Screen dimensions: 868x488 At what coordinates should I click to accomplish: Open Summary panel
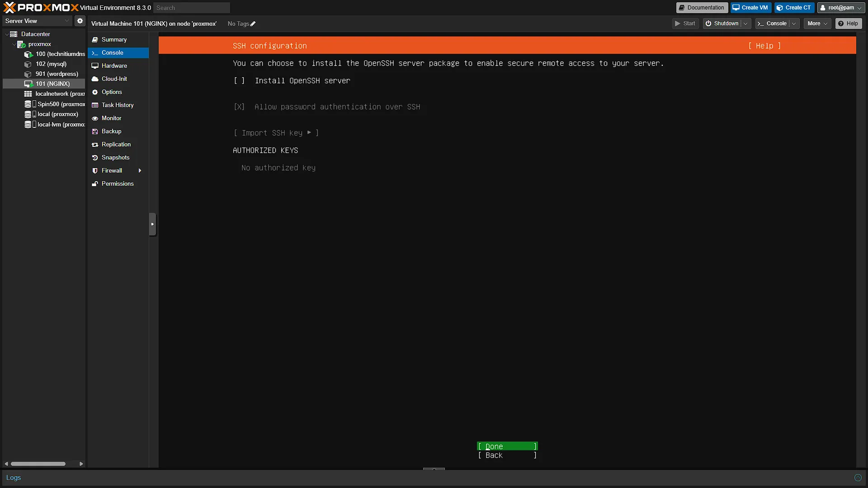[x=118, y=40]
